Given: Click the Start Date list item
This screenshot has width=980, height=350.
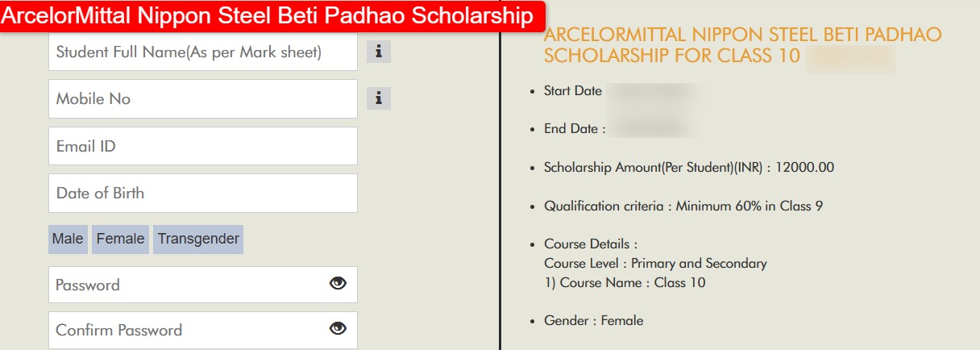Looking at the screenshot, I should pos(573,91).
